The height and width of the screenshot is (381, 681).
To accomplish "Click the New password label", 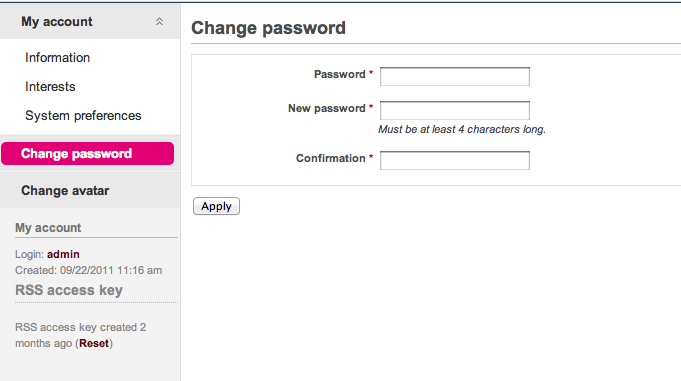I will click(327, 108).
